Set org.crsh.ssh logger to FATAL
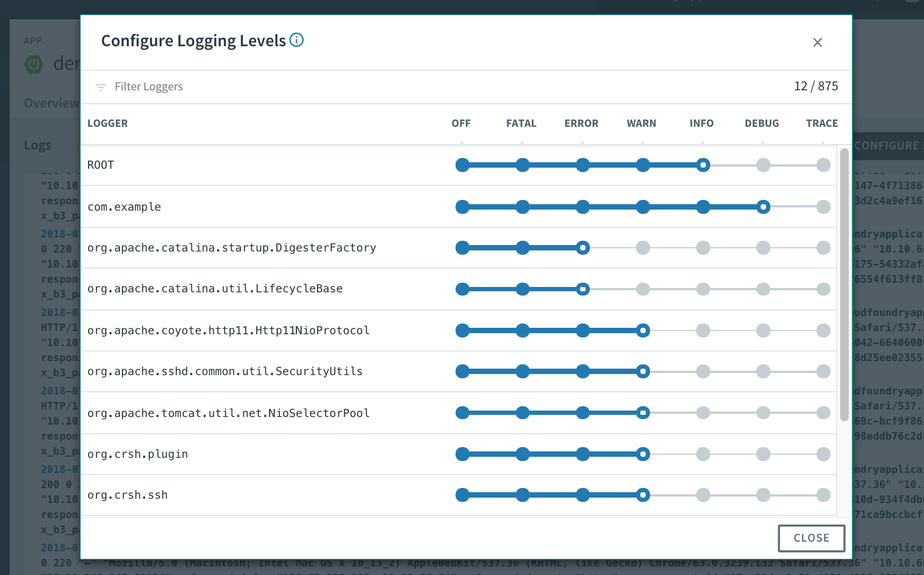Image resolution: width=924 pixels, height=575 pixels. pos(523,495)
